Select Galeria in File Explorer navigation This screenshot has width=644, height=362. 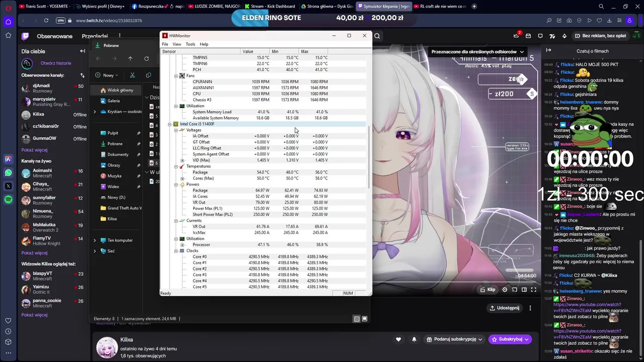114,101
